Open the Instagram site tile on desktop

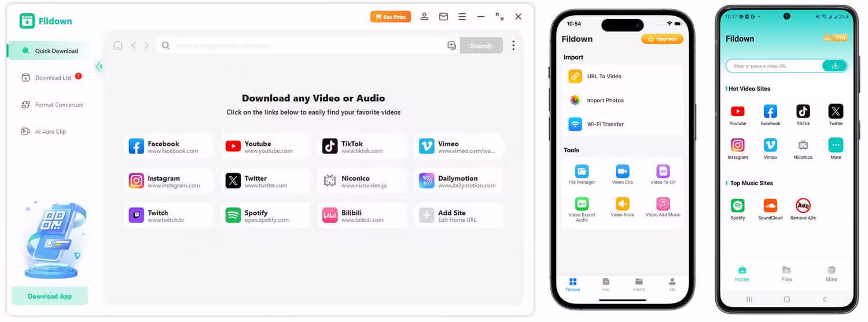[168, 181]
